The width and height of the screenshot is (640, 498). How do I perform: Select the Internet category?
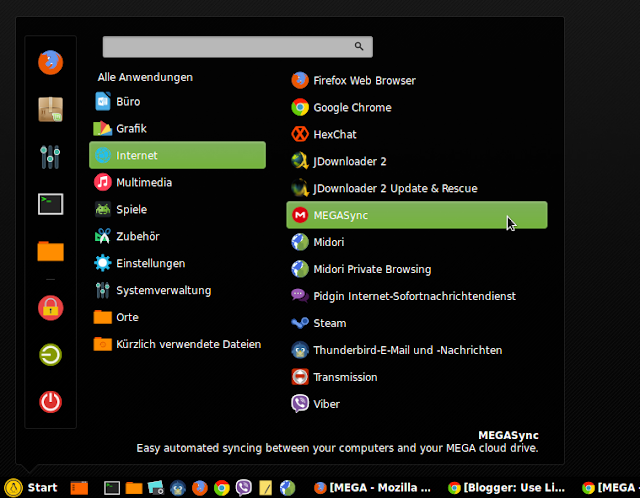point(178,155)
